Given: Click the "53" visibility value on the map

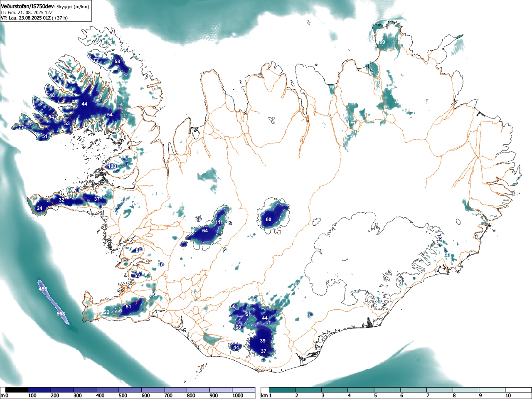Looking at the screenshot, I should (67, 123).
